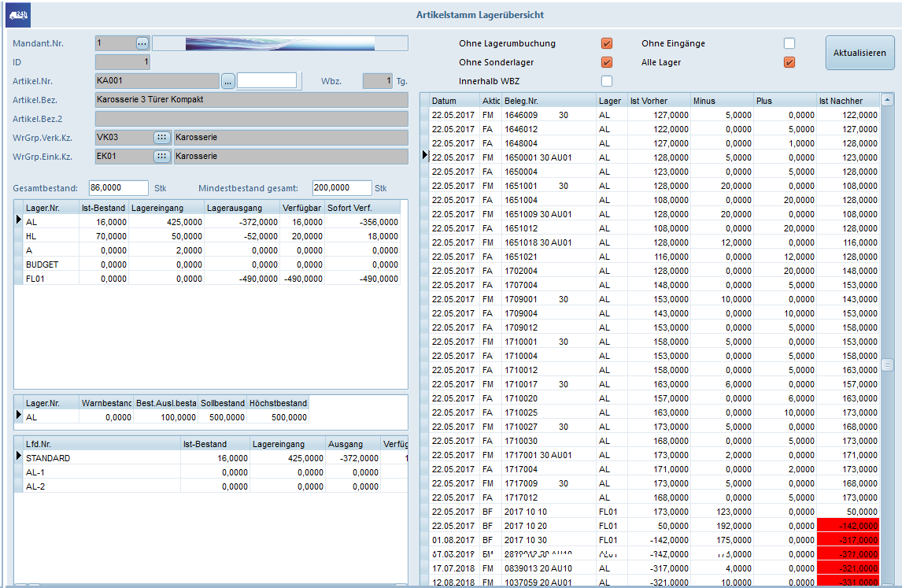Tick the Ohne Eingänge checkbox
This screenshot has width=902, height=588.
point(789,43)
